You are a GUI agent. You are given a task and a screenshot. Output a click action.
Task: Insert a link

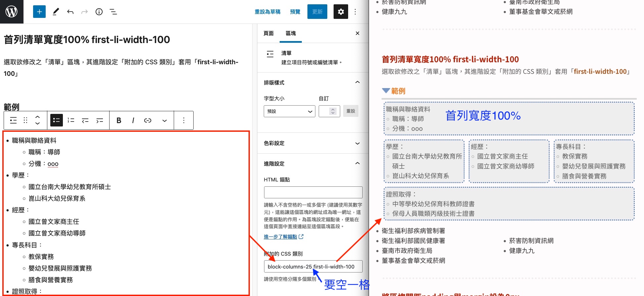(148, 120)
